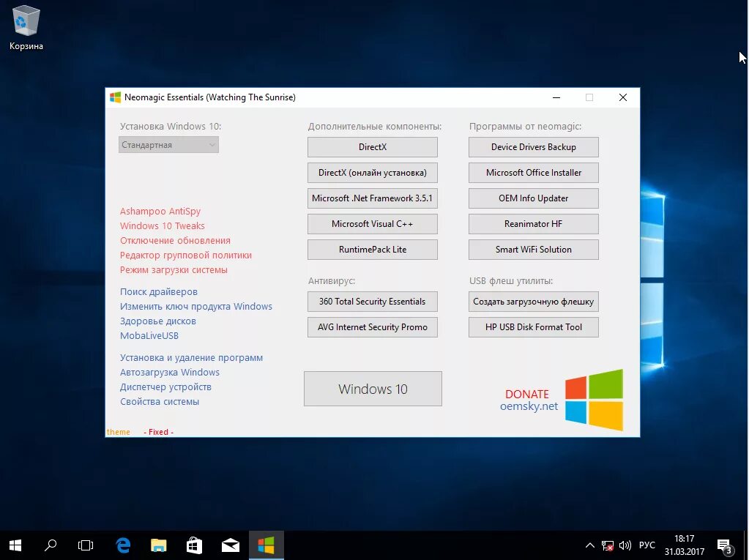This screenshot has height=560, width=749.
Task: Open taskbar search magnifier
Action: (x=51, y=545)
